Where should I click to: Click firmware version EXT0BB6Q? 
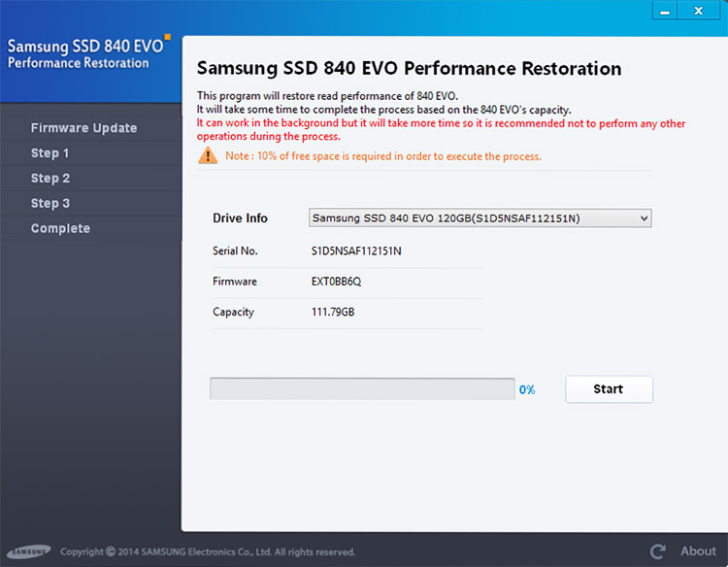click(x=336, y=282)
